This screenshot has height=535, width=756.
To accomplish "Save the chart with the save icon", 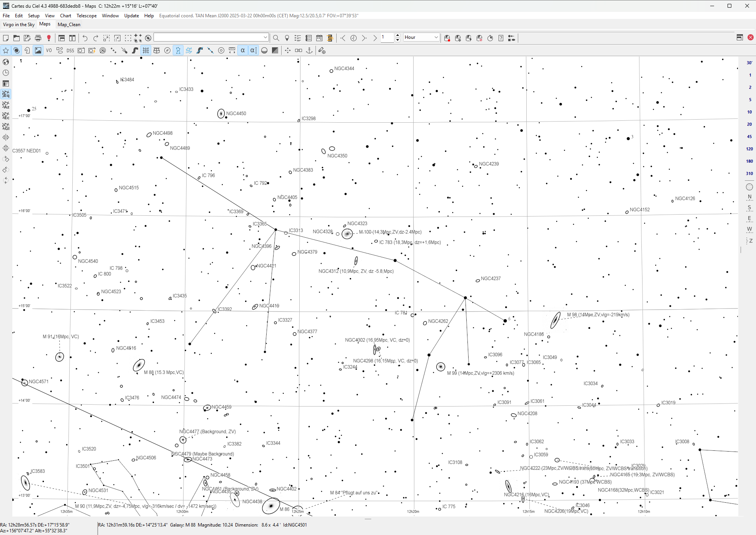I will [x=27, y=38].
